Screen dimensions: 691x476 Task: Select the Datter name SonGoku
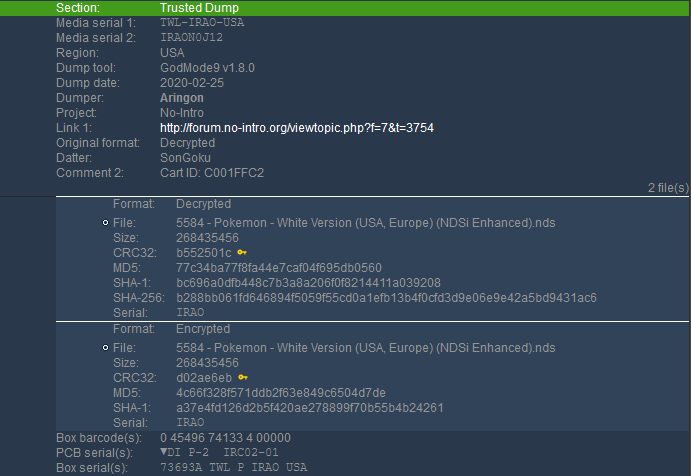(185, 158)
